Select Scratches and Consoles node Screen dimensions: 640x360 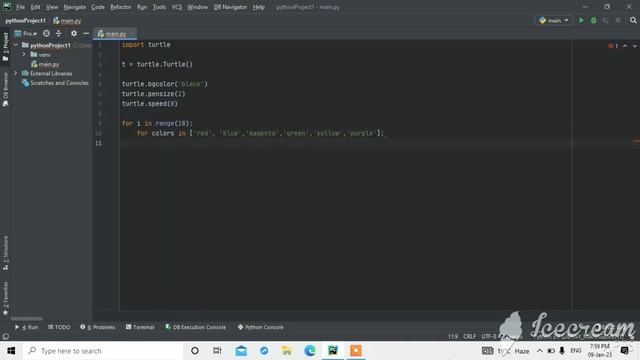point(55,83)
